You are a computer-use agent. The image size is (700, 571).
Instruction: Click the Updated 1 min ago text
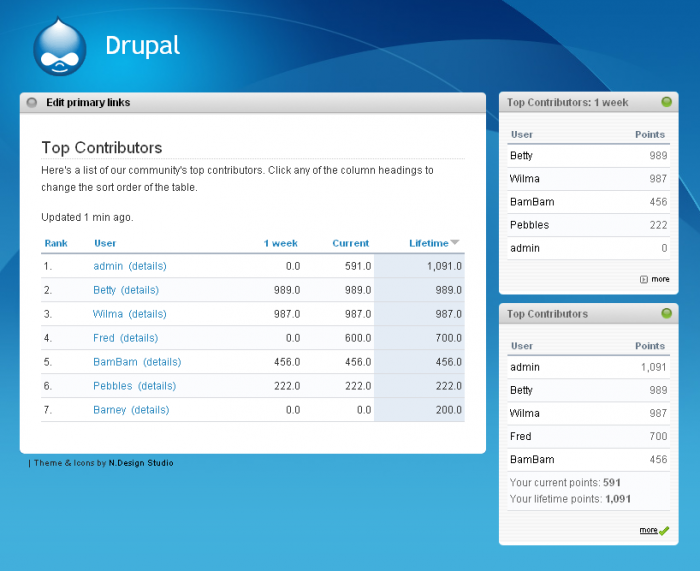[87, 217]
